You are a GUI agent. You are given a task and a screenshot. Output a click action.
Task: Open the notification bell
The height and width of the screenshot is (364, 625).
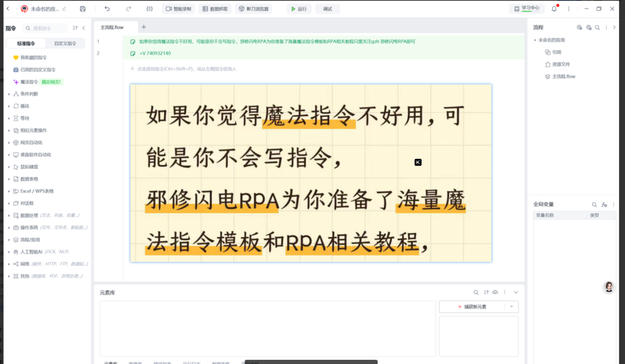tap(554, 9)
